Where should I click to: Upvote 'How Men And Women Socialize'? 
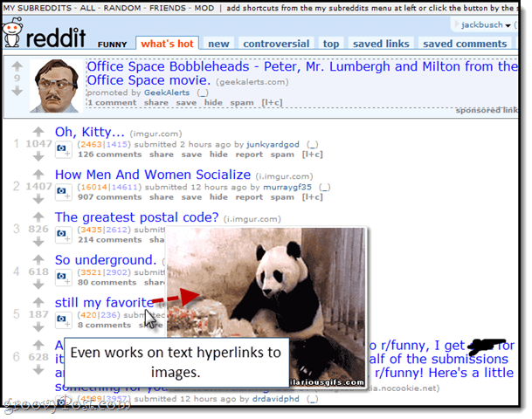pos(38,175)
